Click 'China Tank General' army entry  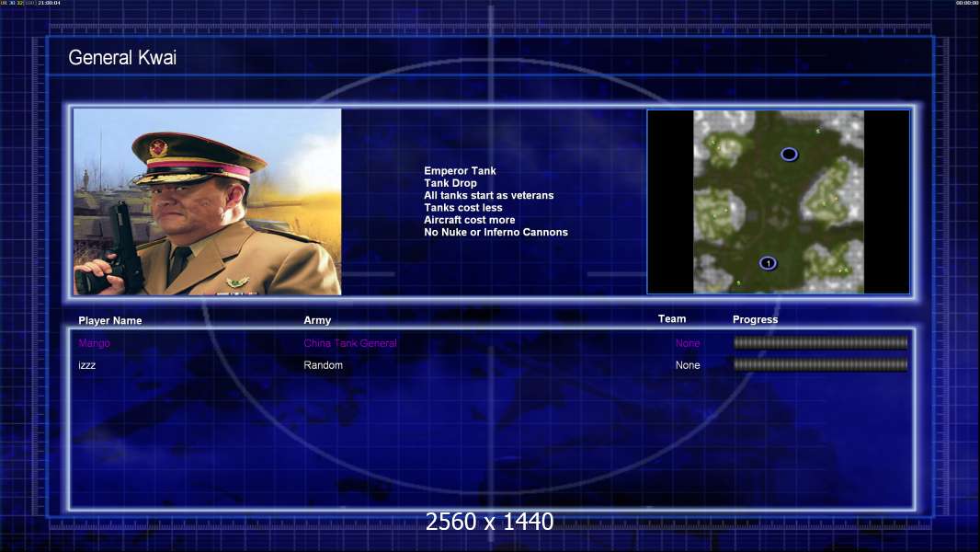click(x=350, y=343)
